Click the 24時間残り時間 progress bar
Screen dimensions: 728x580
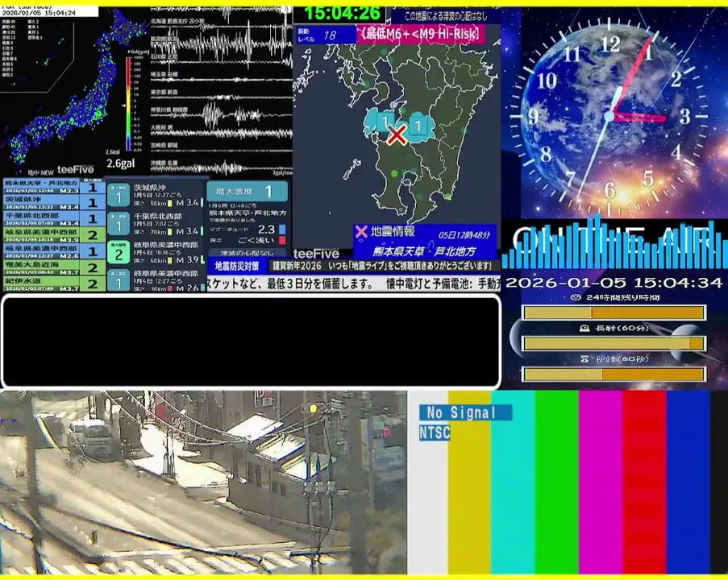(x=614, y=313)
